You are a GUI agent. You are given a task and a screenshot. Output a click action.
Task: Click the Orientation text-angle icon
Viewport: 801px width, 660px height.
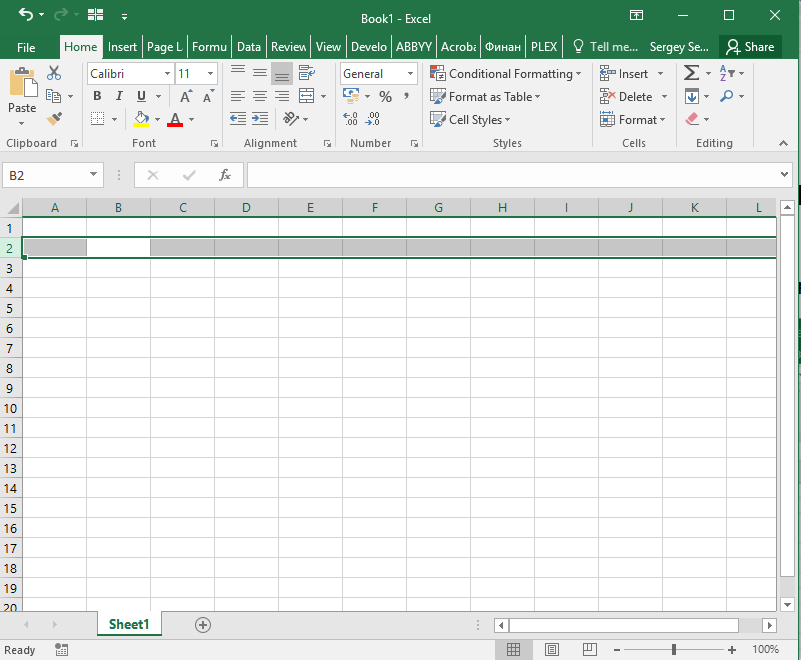pyautogui.click(x=291, y=119)
